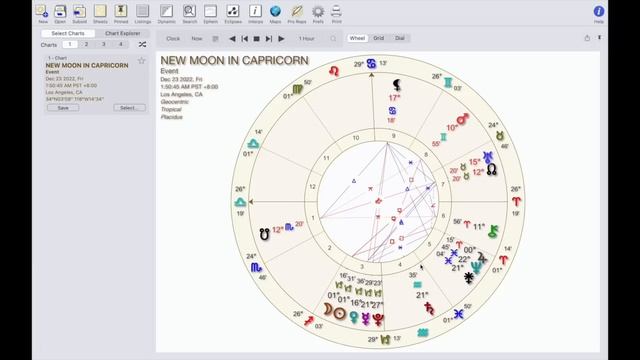The height and width of the screenshot is (360, 640).
Task: Select NEW MOON IN CAPRICORN chart entry
Action: coord(96,84)
